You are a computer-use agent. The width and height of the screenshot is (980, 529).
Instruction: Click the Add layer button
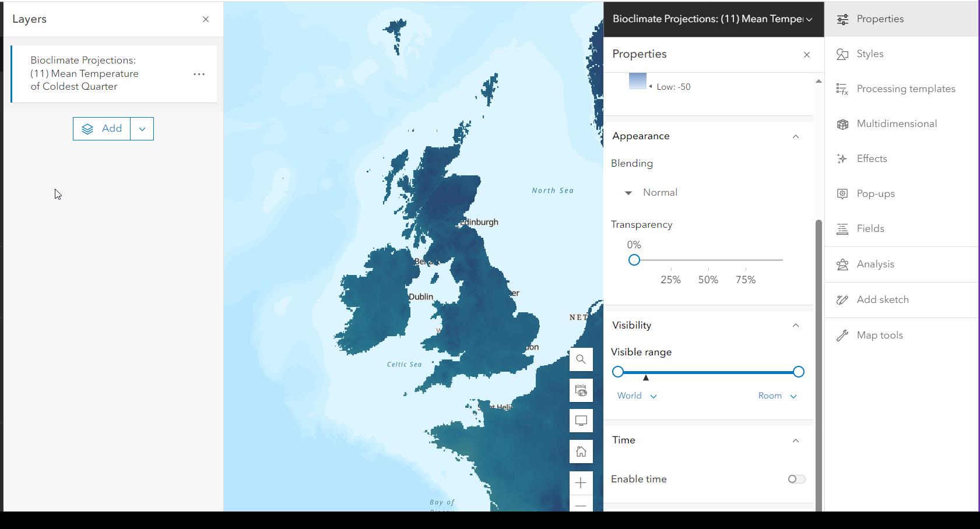[101, 129]
